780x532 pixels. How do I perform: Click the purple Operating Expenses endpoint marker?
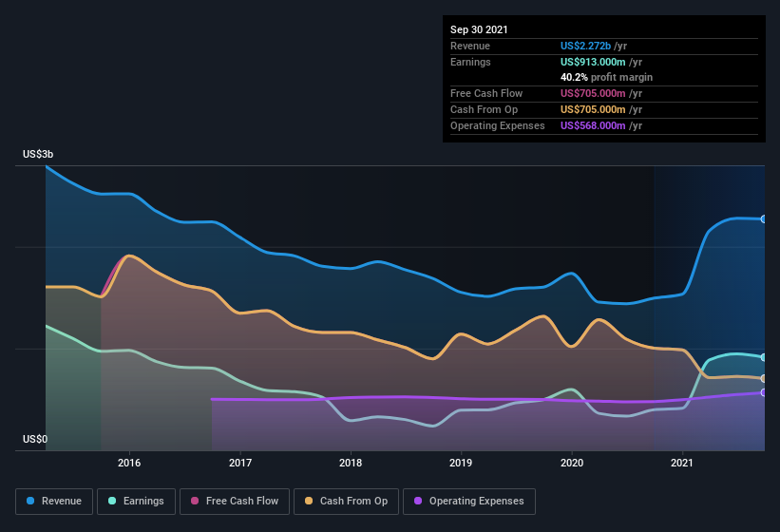pyautogui.click(x=764, y=392)
